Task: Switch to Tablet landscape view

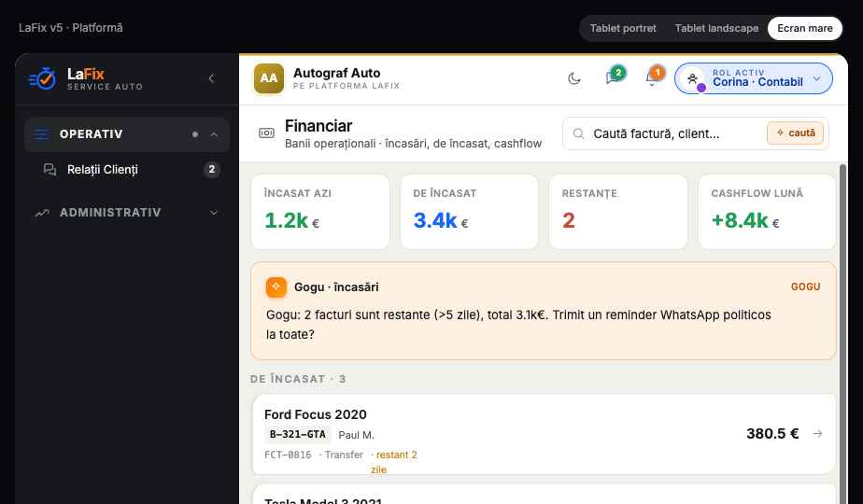Action: click(x=716, y=28)
